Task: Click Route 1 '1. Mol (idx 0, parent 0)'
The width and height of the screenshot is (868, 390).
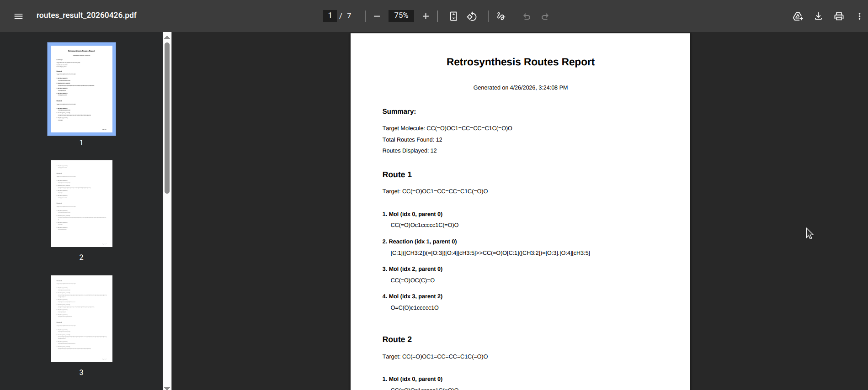Action: pyautogui.click(x=412, y=214)
